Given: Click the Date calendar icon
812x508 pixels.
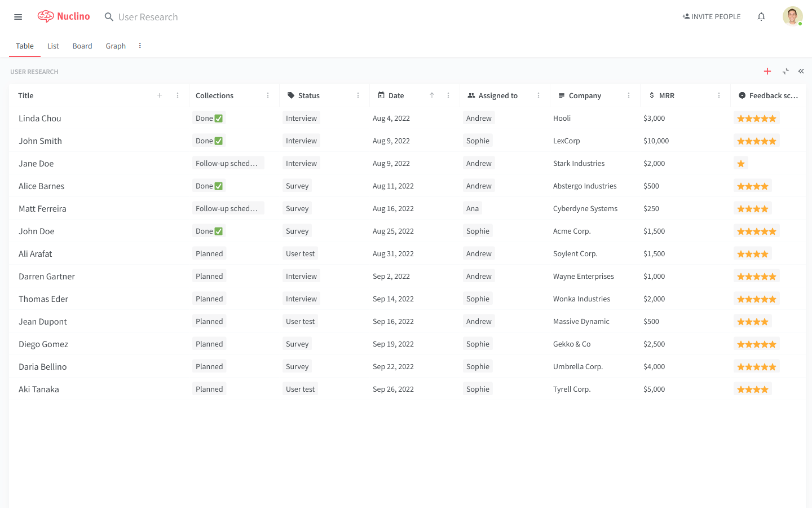Looking at the screenshot, I should click(x=381, y=95).
